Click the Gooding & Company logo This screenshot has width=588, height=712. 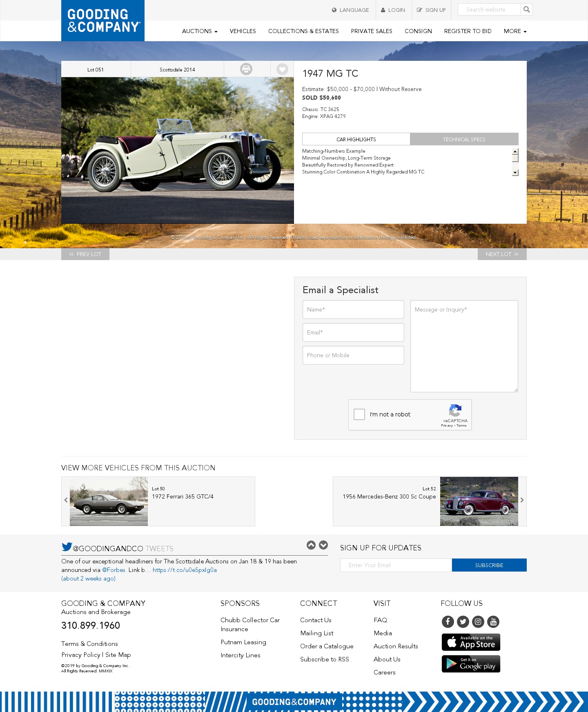tap(103, 20)
